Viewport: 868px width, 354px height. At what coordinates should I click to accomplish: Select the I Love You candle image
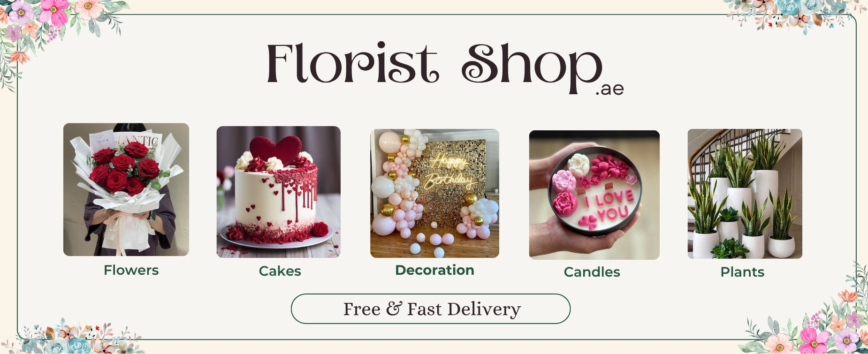(x=594, y=195)
